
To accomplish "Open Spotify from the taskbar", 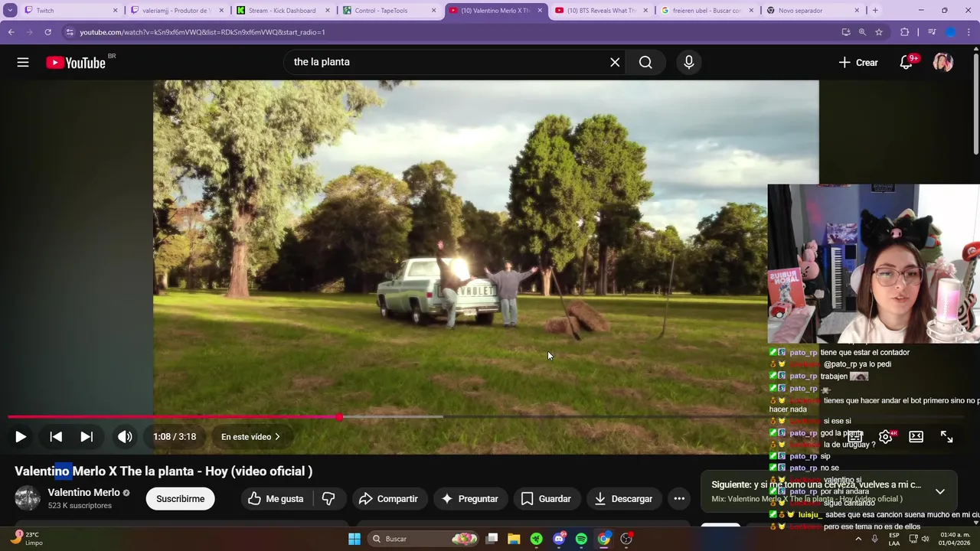I will coord(581,539).
